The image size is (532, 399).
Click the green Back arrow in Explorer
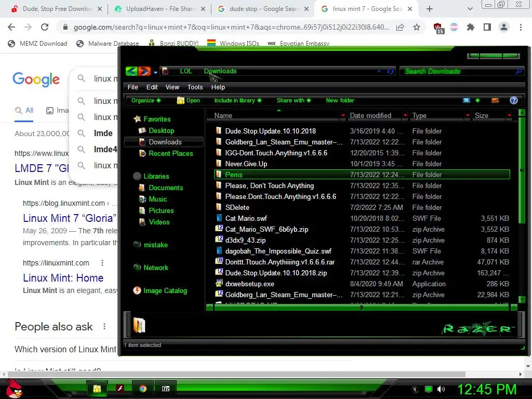pyautogui.click(x=131, y=71)
